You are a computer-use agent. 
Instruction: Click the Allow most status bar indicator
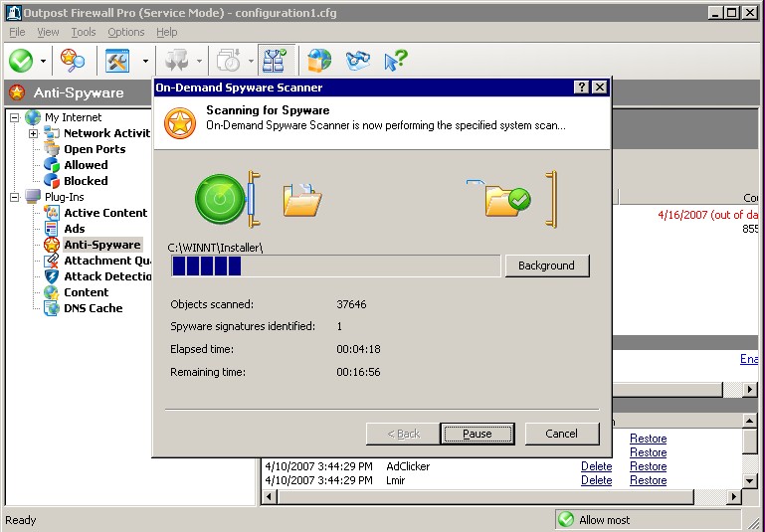tap(649, 520)
